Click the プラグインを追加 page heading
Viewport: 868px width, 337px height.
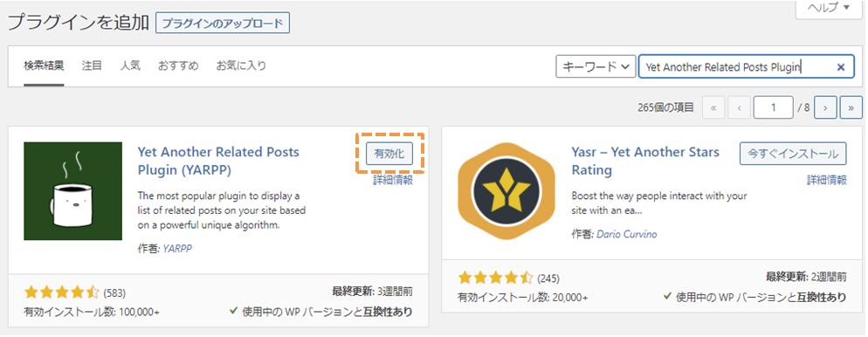coord(78,23)
